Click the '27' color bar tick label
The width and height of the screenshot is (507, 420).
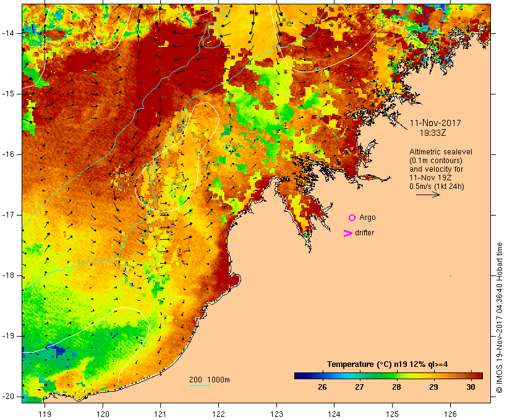(x=359, y=387)
